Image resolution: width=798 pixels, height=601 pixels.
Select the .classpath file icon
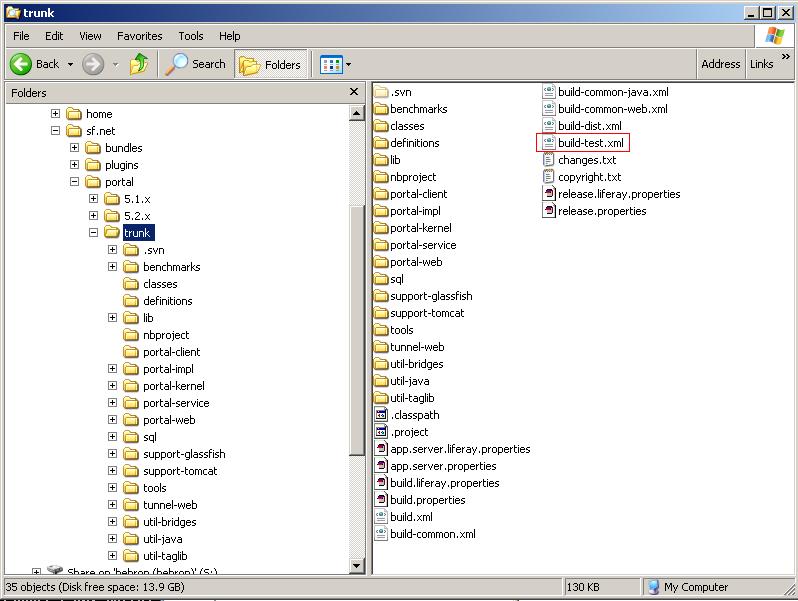tap(381, 415)
